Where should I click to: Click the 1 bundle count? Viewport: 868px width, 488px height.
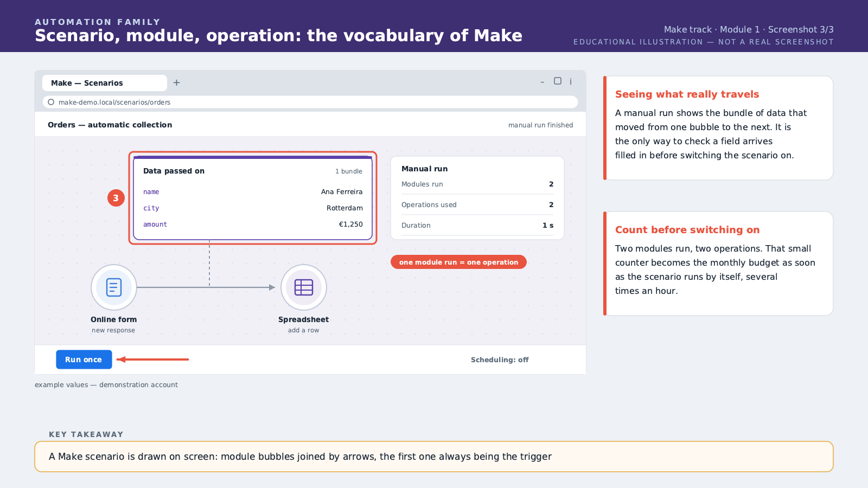[x=349, y=171]
